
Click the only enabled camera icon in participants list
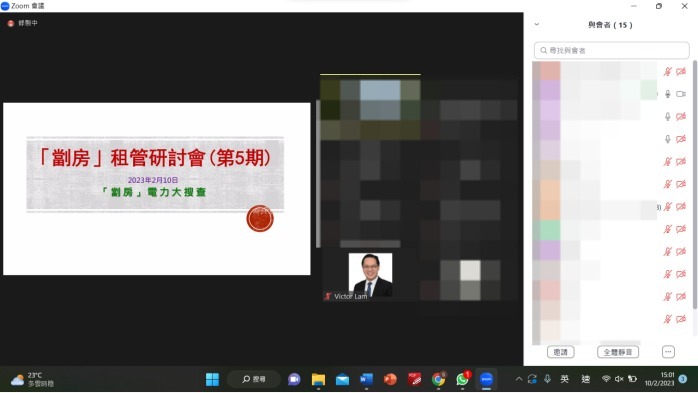tap(681, 94)
